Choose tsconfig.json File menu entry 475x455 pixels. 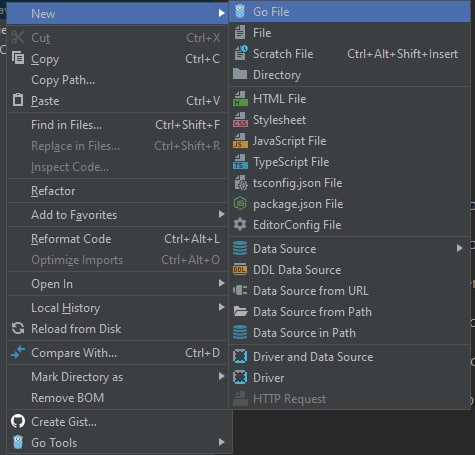[350, 183]
